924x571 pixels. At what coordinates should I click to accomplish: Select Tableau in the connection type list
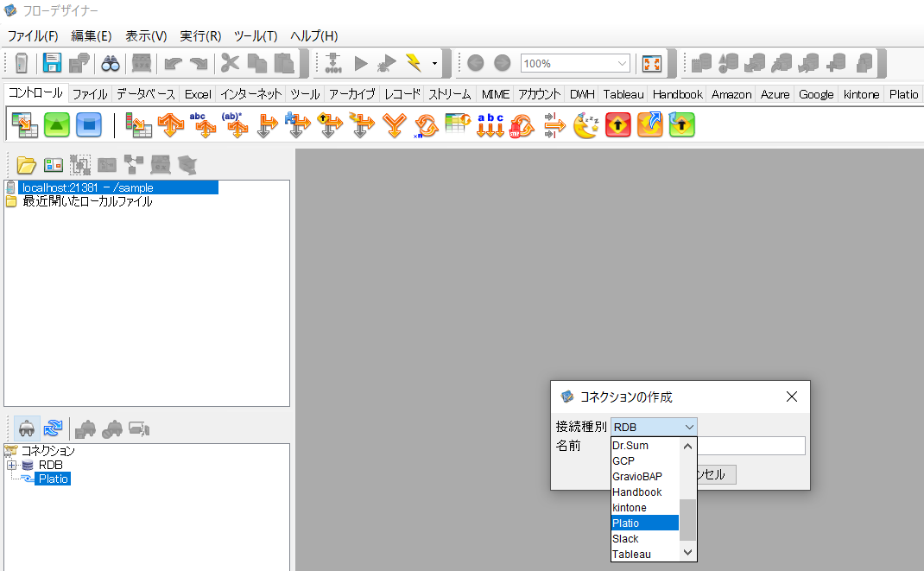point(645,554)
